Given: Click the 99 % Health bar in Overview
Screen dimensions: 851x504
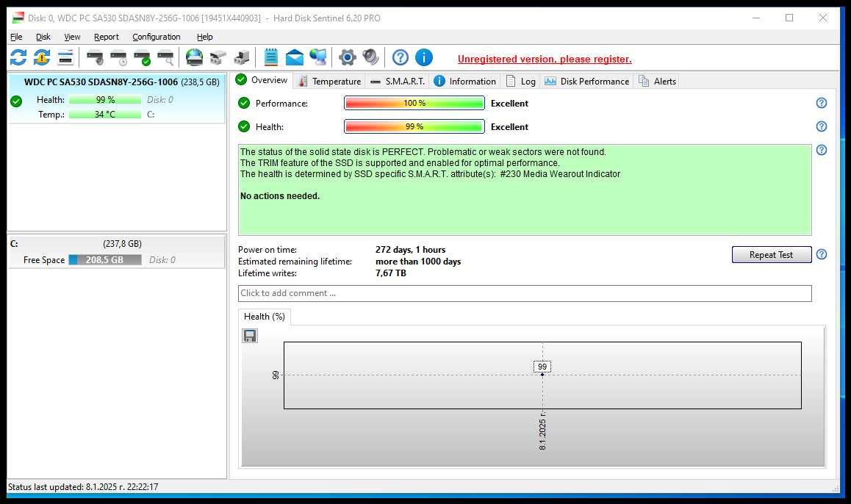Looking at the screenshot, I should tap(414, 126).
